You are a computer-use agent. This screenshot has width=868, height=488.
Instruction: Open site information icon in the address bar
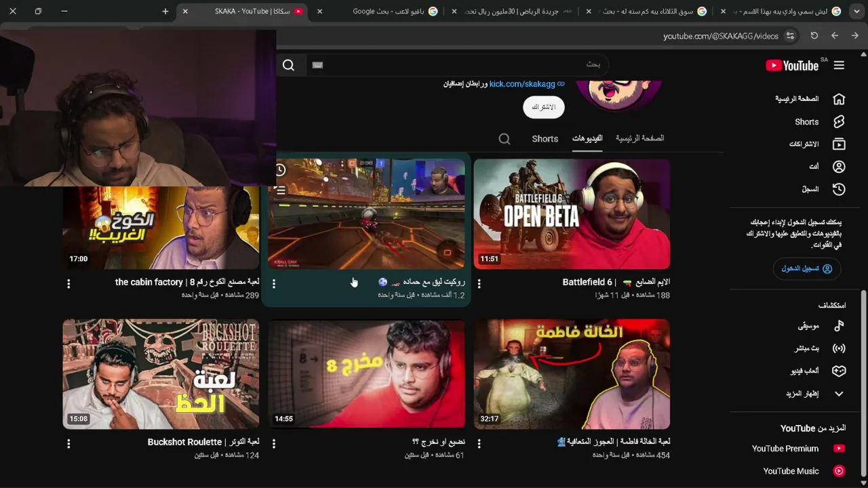[790, 36]
